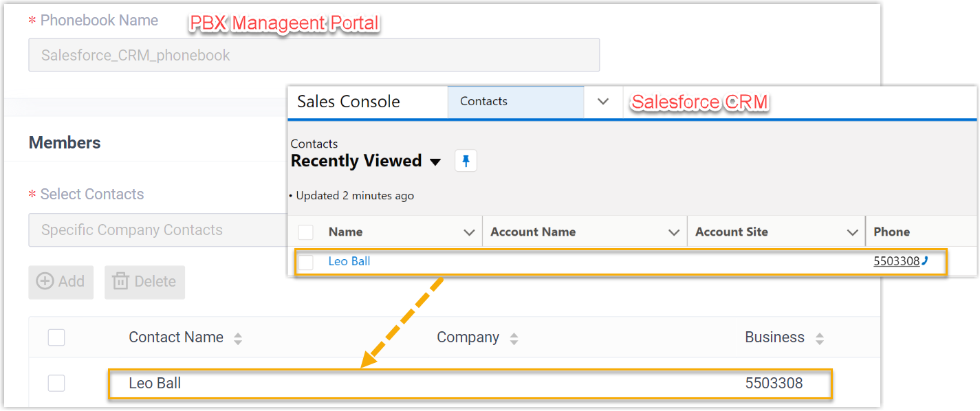980x411 pixels.
Task: Check the Leo Ball row checkbox in Salesforce
Action: 306,262
